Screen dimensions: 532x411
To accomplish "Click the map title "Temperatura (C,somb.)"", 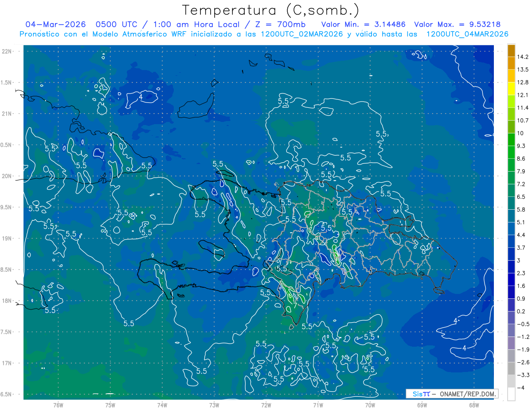I will click(x=271, y=10).
